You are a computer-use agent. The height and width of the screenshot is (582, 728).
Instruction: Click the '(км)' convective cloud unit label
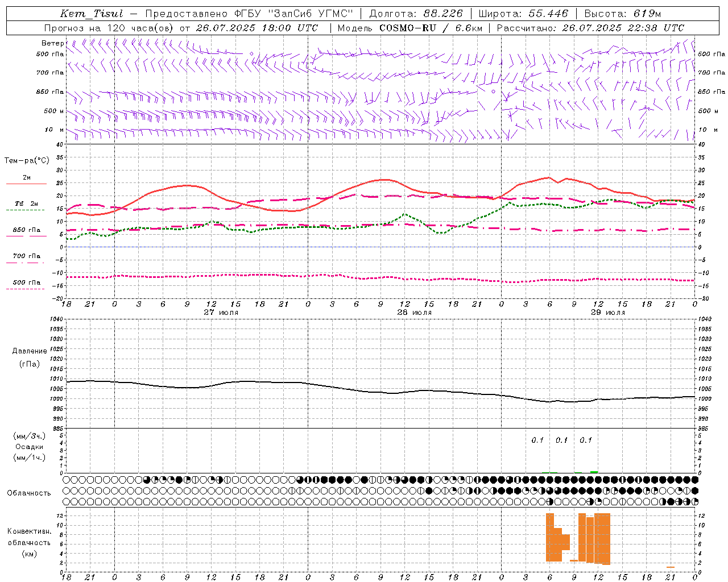point(30,554)
